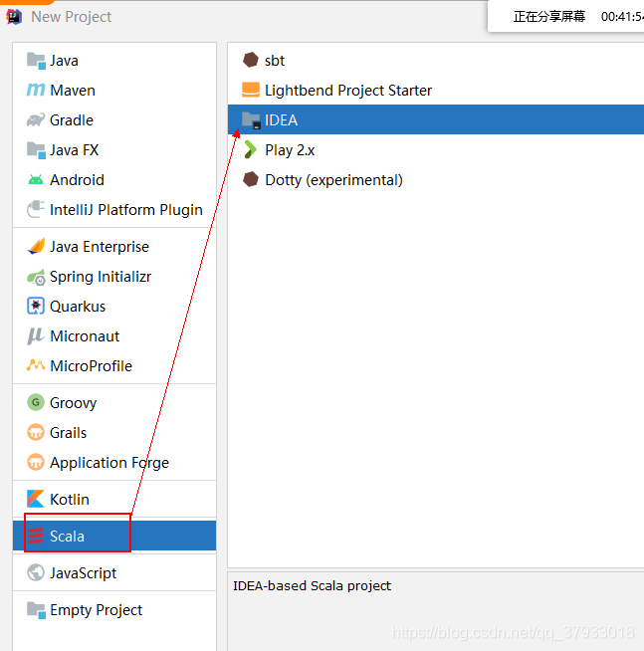Click the Spring Initializr leaf icon
The width and height of the screenshot is (644, 651).
[x=36, y=277]
